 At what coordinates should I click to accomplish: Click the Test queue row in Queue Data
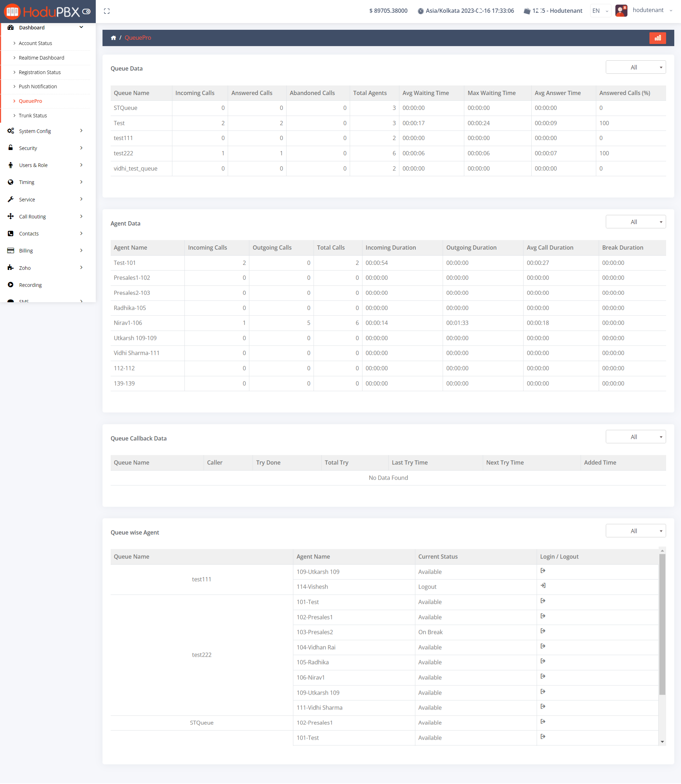119,123
